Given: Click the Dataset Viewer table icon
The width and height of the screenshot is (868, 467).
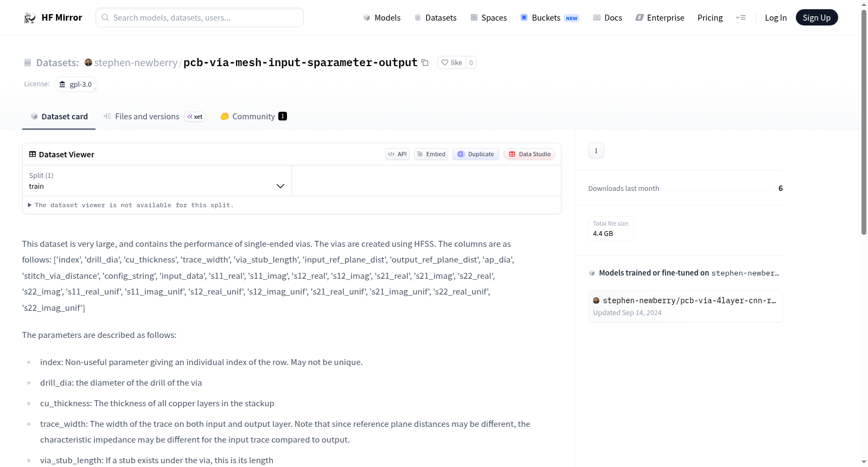Looking at the screenshot, I should point(33,154).
